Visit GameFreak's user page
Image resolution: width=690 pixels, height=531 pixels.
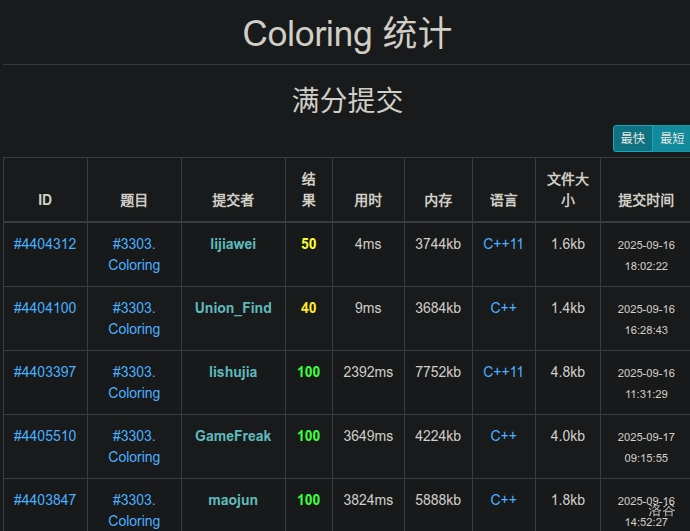233,436
